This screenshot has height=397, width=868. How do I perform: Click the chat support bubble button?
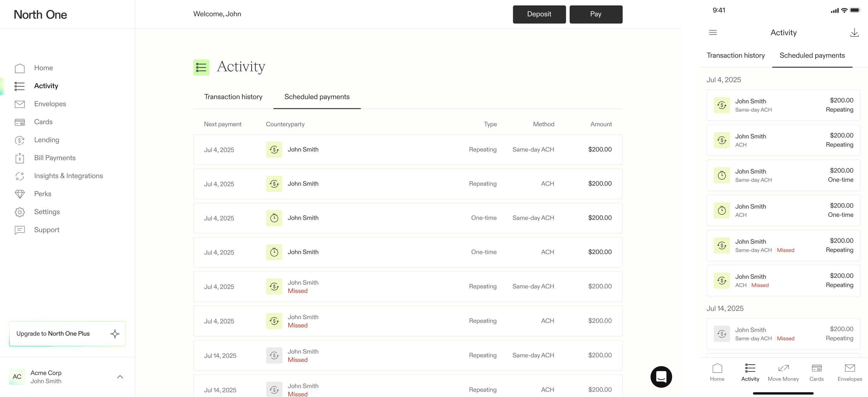pyautogui.click(x=661, y=377)
